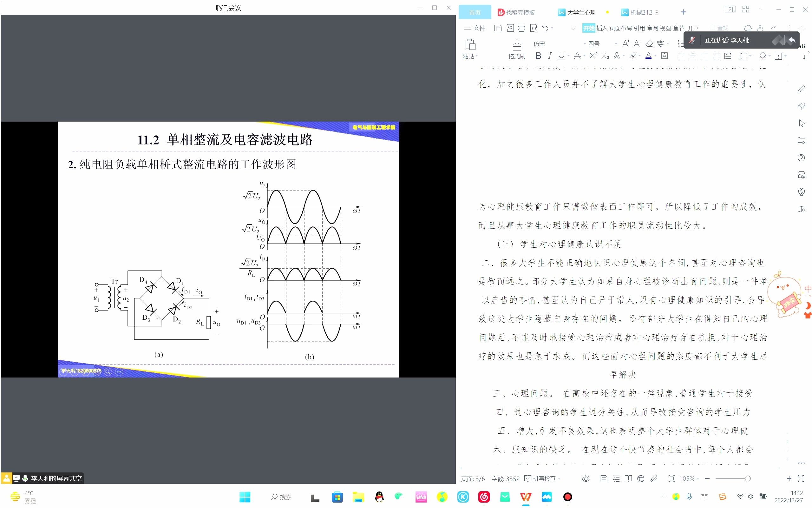Expand quick access toolbar customize arrow
The width and height of the screenshot is (812, 508).
(573, 28)
